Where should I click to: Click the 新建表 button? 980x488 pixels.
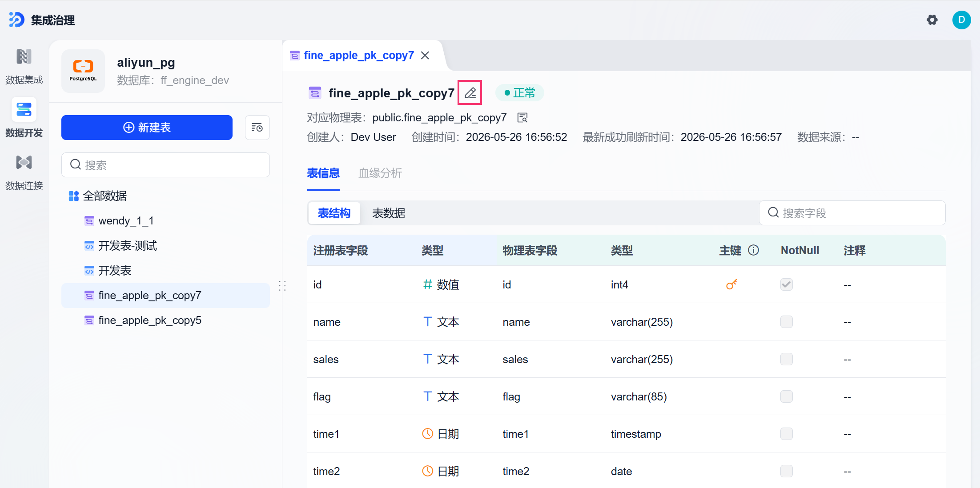click(147, 128)
